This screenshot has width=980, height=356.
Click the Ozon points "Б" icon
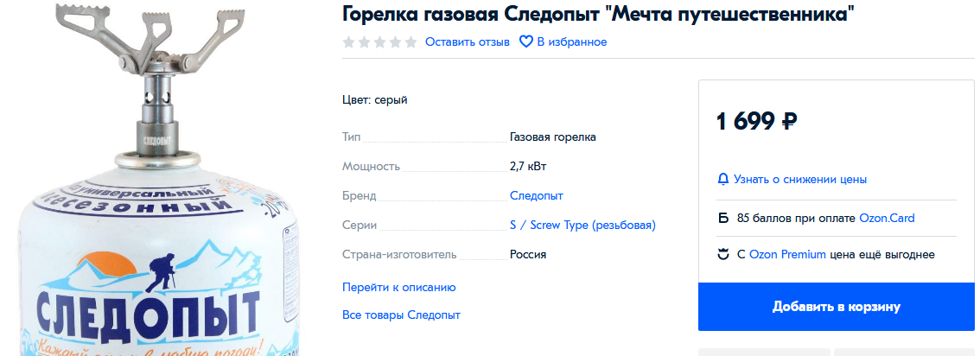723,219
